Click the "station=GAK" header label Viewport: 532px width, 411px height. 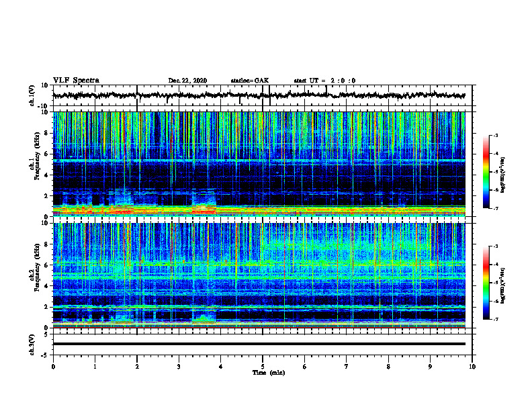[x=250, y=81]
